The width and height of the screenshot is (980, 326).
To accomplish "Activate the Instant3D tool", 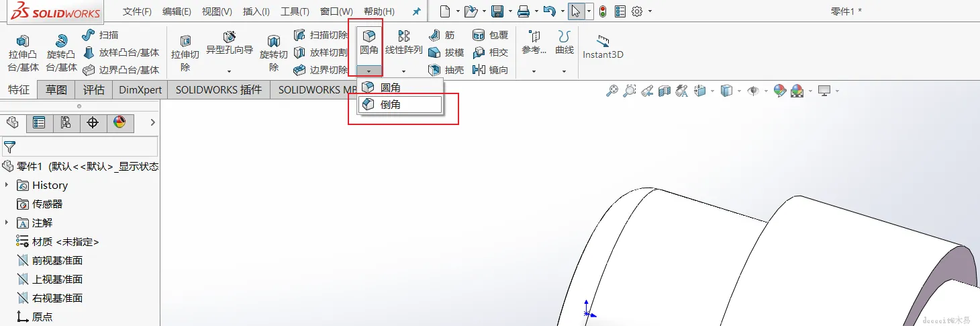I will click(603, 48).
